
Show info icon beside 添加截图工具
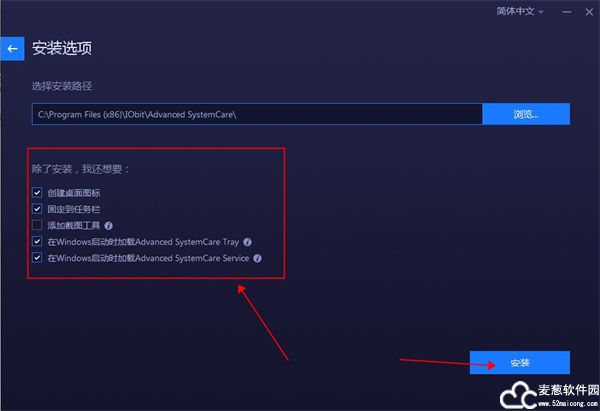(x=109, y=226)
